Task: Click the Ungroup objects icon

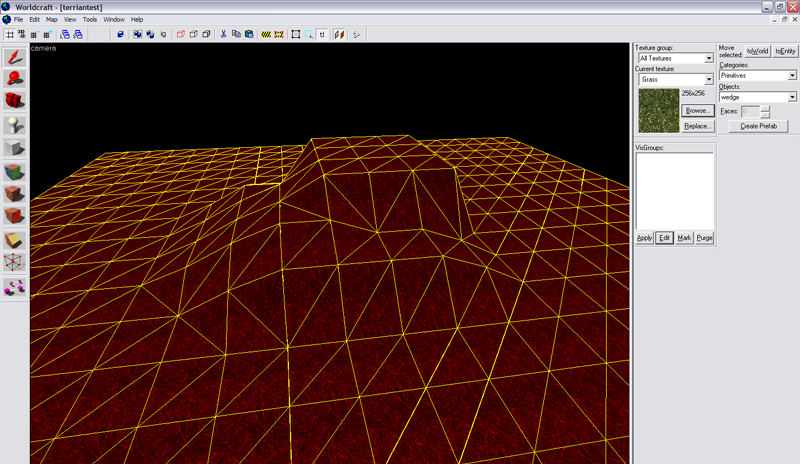Action: pyautogui.click(x=151, y=34)
